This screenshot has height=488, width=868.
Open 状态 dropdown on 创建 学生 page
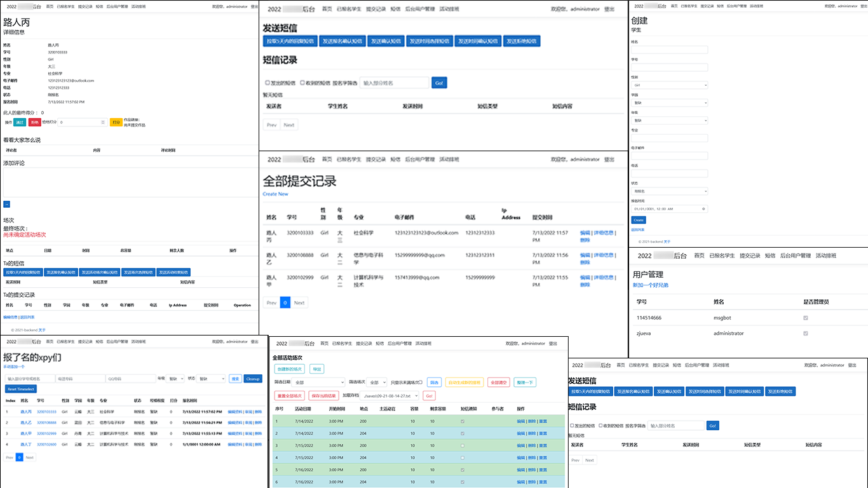click(x=669, y=191)
